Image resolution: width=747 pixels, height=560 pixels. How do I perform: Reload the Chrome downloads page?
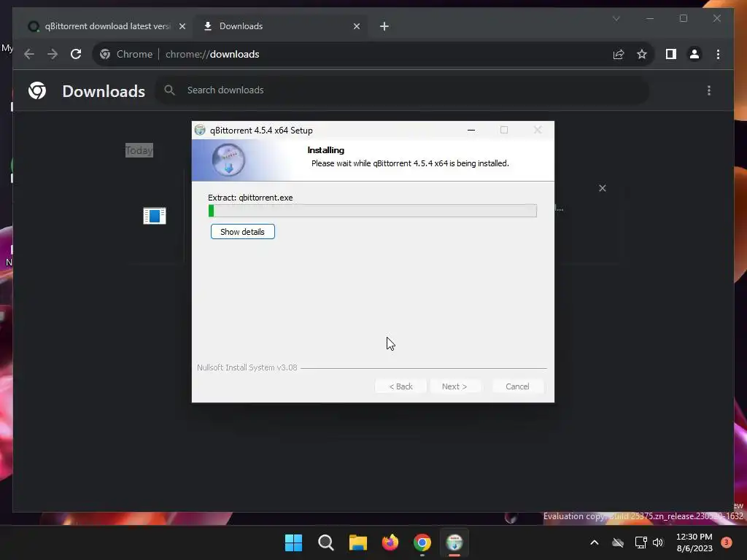(76, 54)
